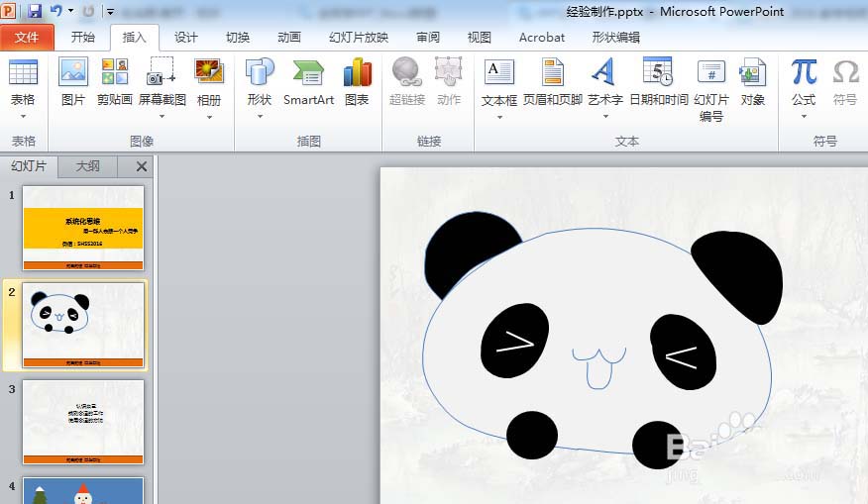Close the slide thumbnail pane

[x=142, y=166]
